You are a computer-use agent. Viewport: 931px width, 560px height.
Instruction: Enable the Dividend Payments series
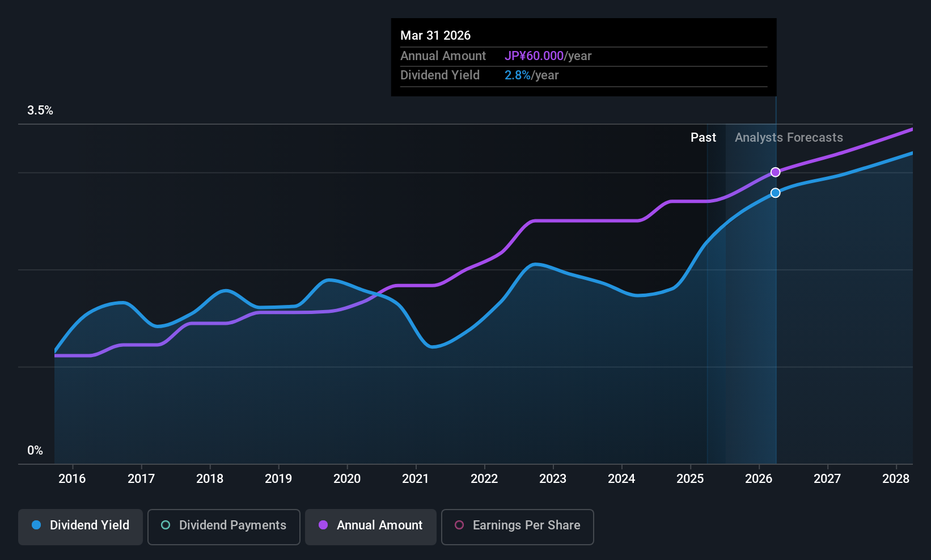[224, 527]
